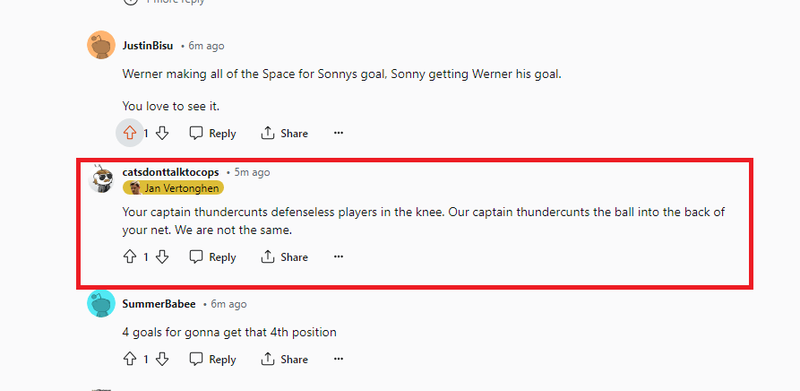Share catsdonttalktocops' comment
800x391 pixels.
284,257
